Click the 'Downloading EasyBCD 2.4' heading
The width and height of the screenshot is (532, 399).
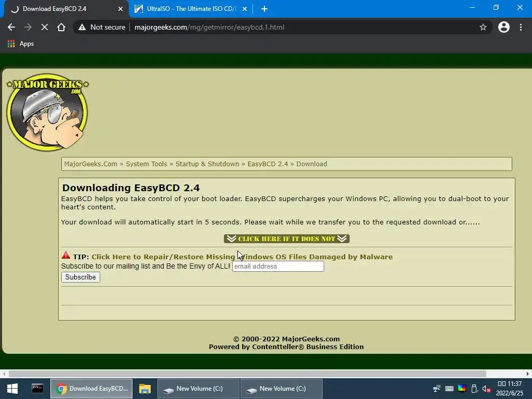point(131,188)
